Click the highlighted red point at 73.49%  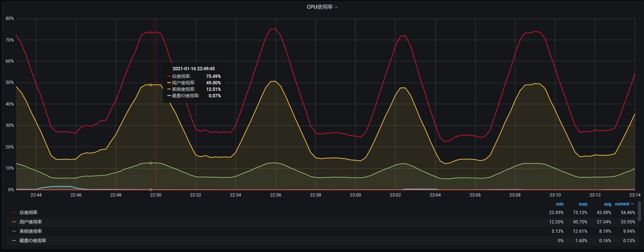(x=151, y=33)
